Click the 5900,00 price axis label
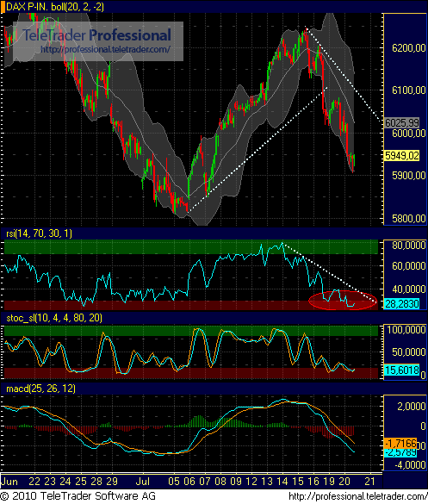Screen dimensions: 428x504 409,176
